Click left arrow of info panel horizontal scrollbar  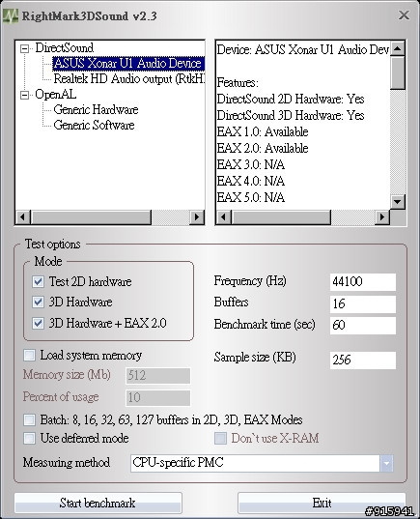pyautogui.click(x=224, y=217)
